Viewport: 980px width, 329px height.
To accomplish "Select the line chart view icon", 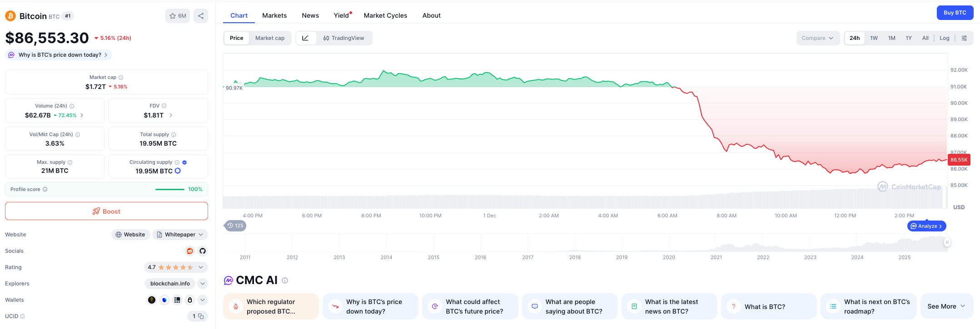I will [306, 38].
